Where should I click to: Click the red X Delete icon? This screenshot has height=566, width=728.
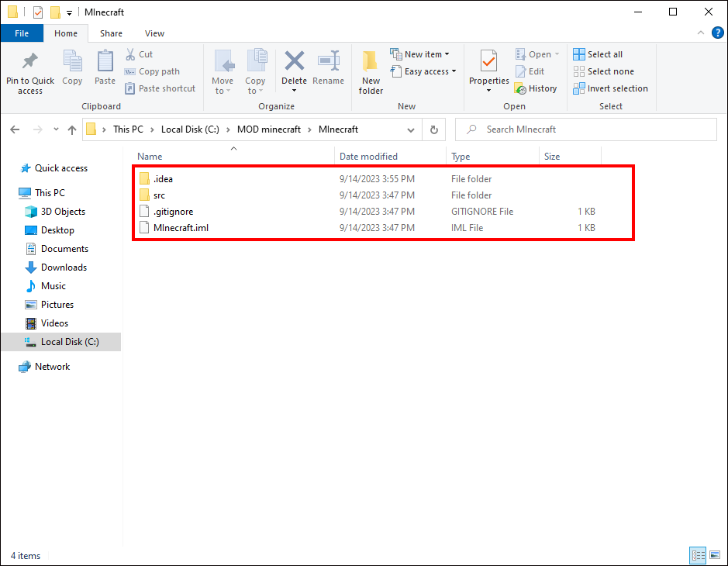coord(295,60)
